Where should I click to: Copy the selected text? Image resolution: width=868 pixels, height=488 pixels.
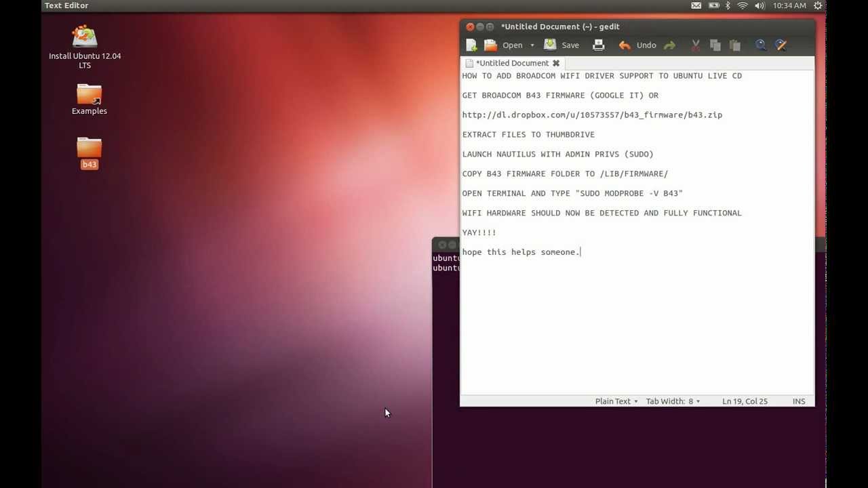(715, 45)
